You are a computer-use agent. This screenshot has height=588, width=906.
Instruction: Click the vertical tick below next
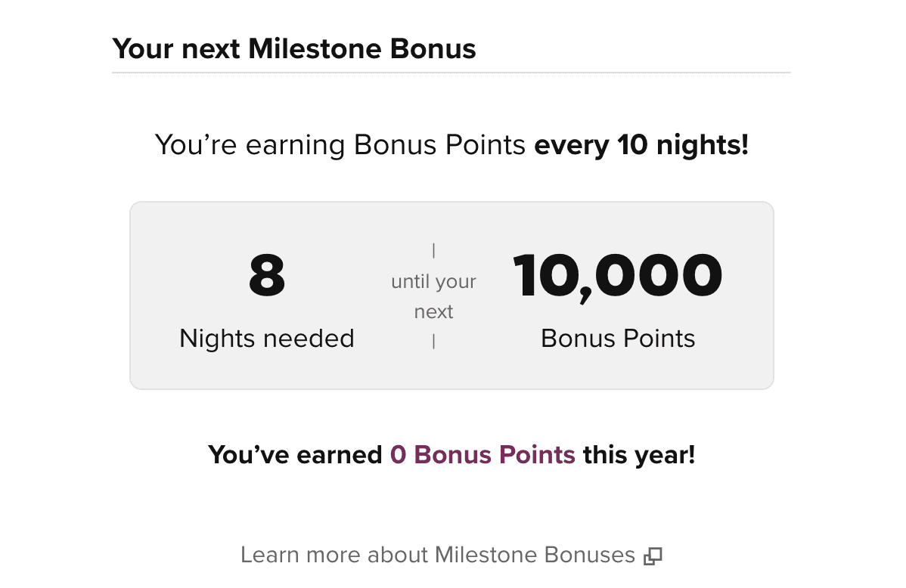pos(433,342)
